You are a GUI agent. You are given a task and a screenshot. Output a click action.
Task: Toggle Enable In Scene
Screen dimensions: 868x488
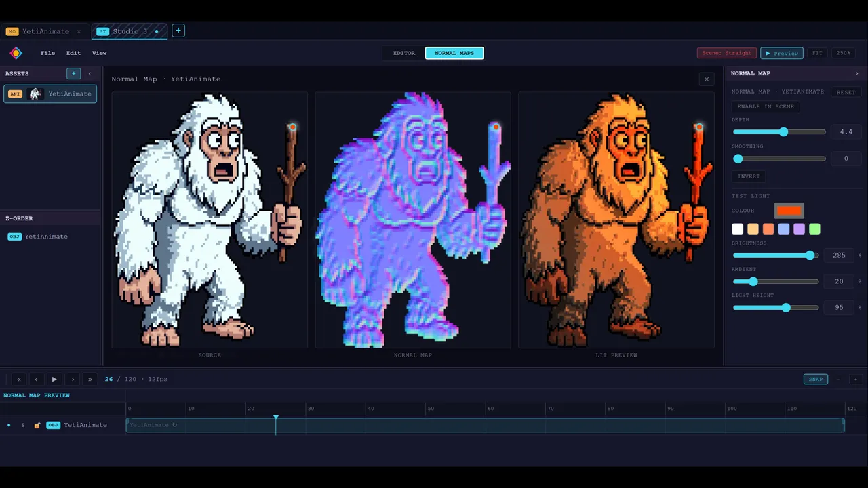pos(766,106)
